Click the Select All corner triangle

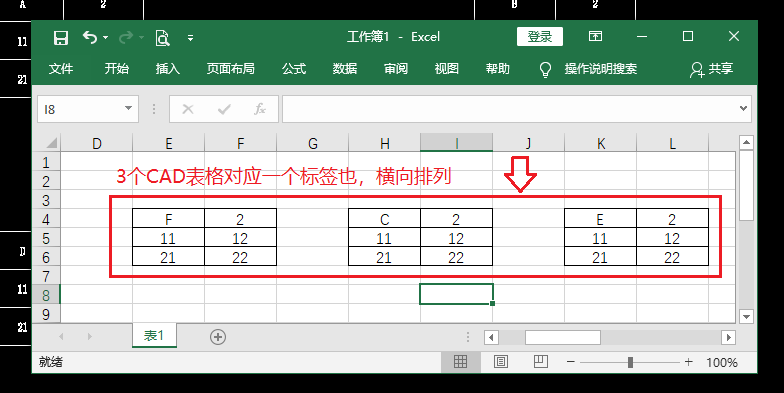tap(52, 143)
